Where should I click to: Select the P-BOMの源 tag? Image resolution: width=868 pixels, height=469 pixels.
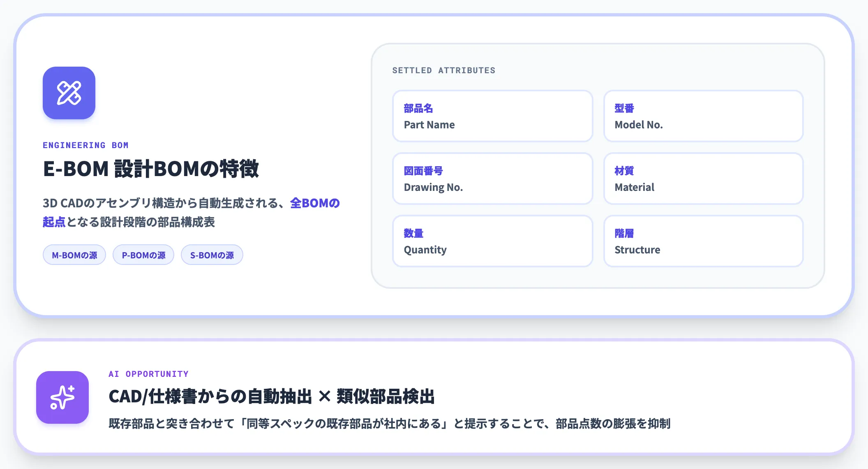143,255
